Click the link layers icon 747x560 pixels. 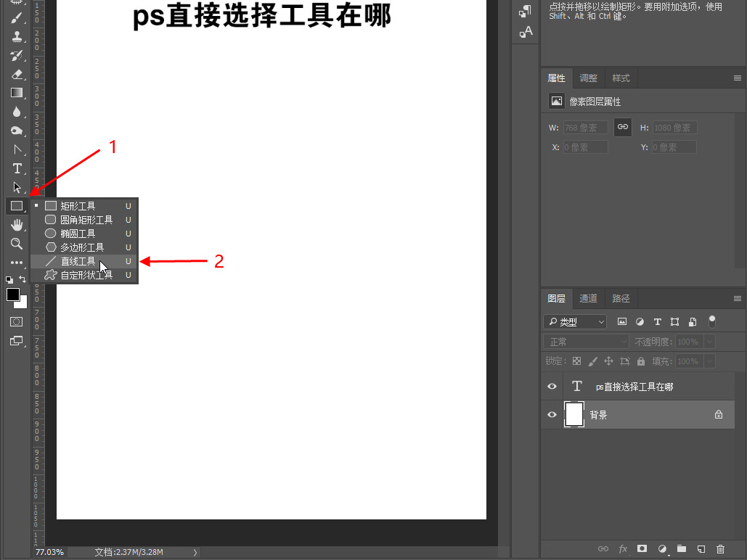point(603,548)
